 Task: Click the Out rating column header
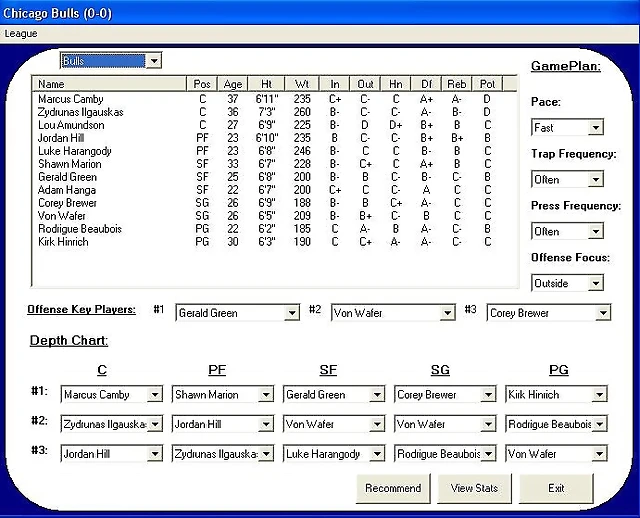click(365, 84)
